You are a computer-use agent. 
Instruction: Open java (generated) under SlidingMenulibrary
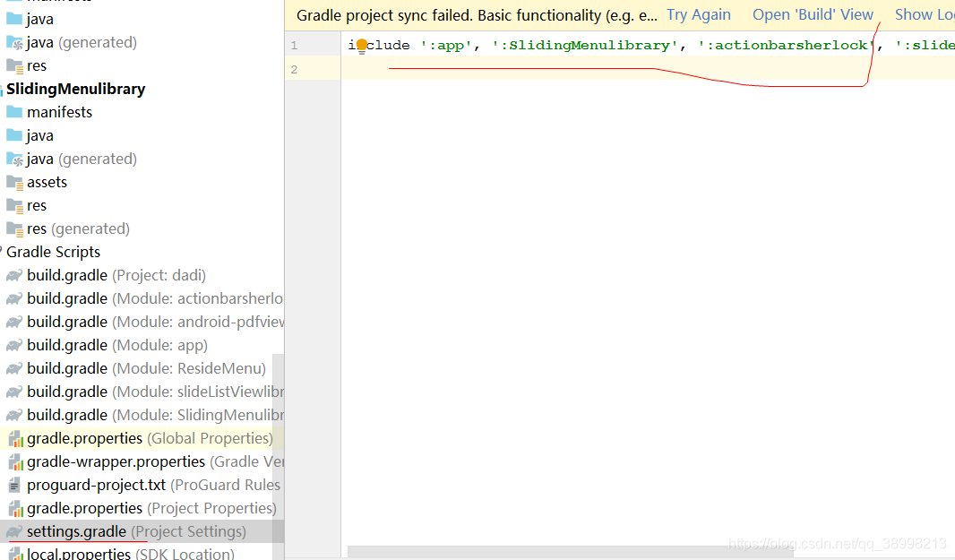tap(82, 159)
